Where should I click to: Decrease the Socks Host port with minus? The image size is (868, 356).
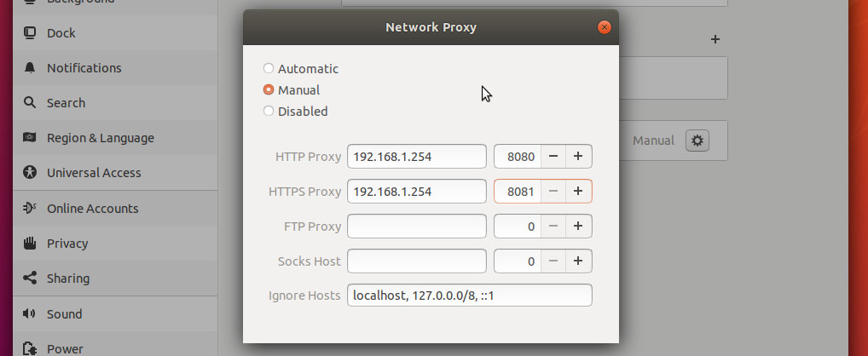click(553, 261)
